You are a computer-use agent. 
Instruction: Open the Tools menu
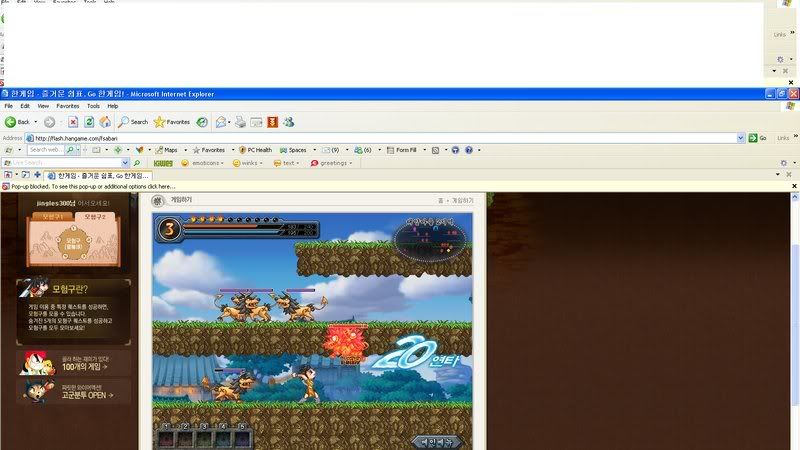coord(93,106)
